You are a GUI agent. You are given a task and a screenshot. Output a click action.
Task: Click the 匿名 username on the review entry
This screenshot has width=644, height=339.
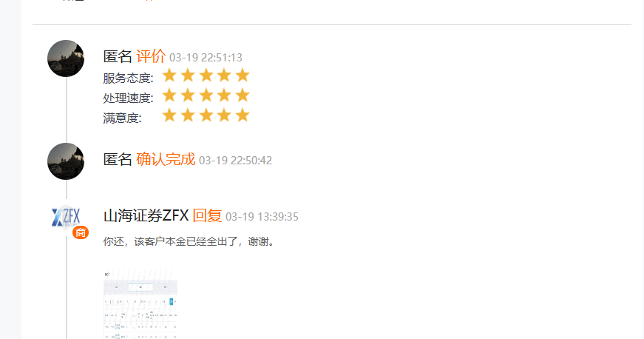point(118,57)
